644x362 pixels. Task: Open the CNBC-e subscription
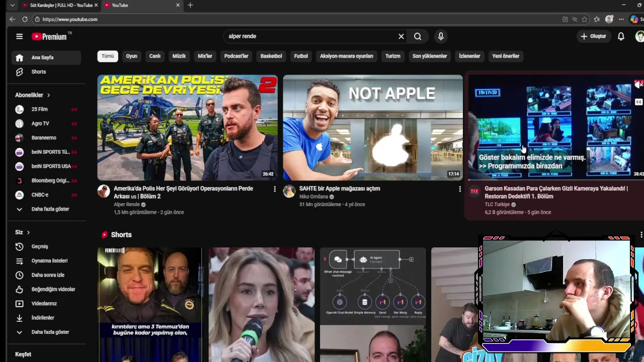pos(46,195)
